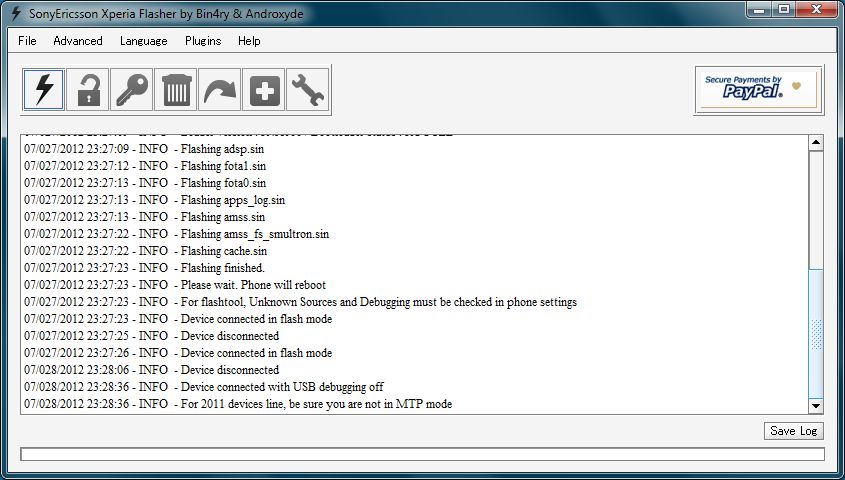This screenshot has width=845, height=480.
Task: Open the Language menu
Action: tap(143, 41)
